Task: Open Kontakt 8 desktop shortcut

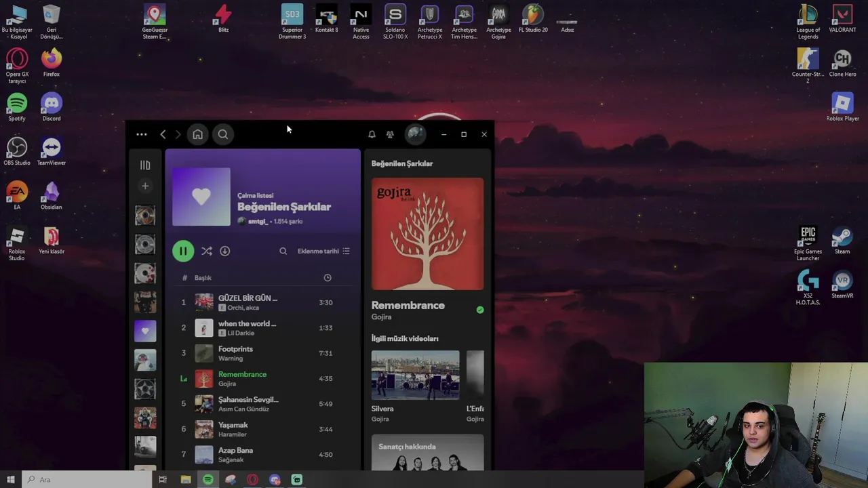Action: [327, 19]
